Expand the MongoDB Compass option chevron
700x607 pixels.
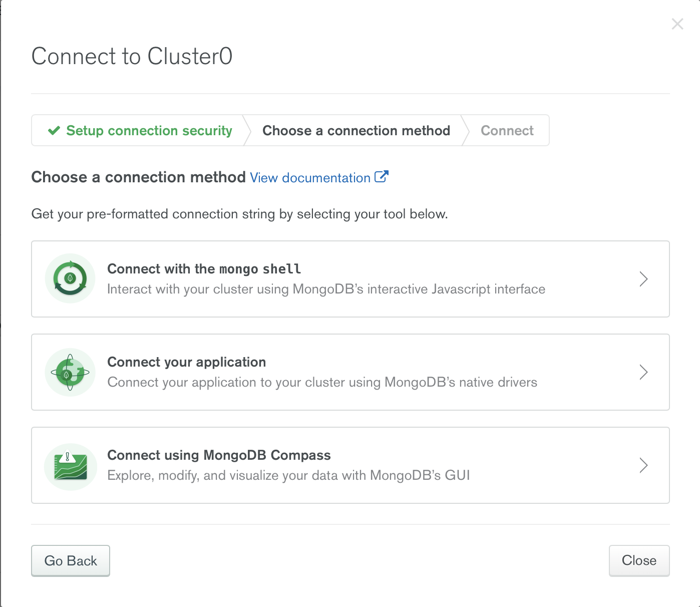(644, 465)
